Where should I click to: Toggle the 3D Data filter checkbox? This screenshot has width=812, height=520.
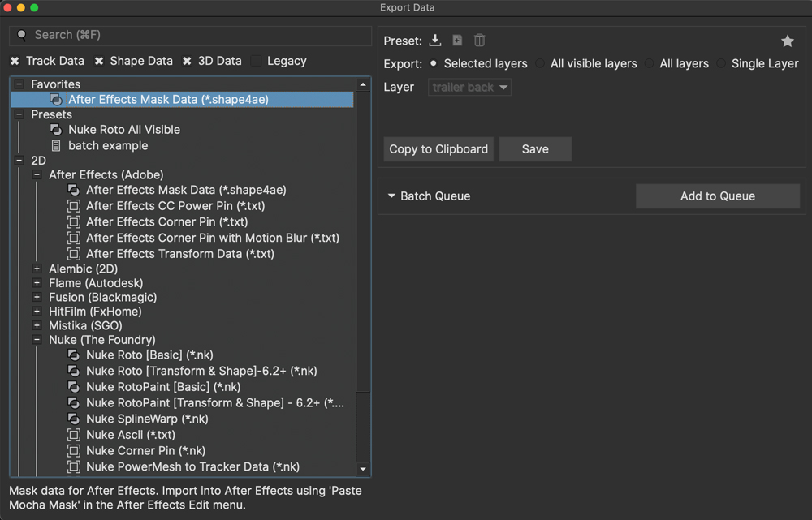coord(187,61)
